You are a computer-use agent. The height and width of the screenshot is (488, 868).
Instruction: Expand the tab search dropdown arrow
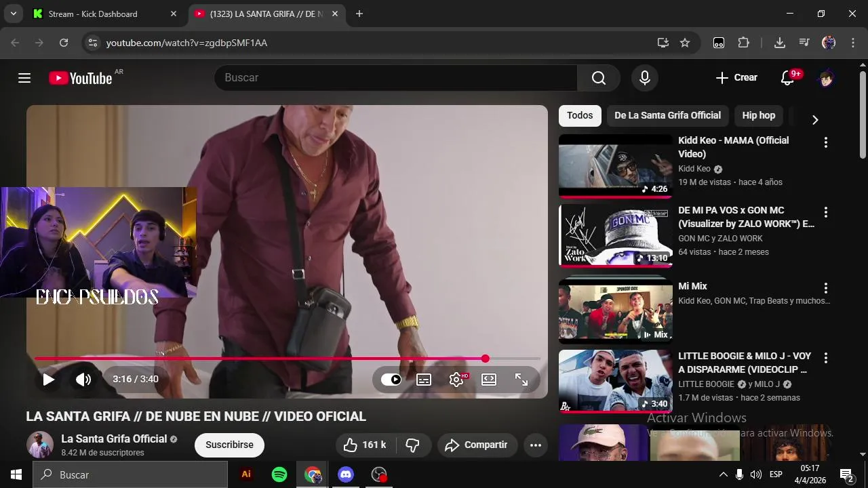13,14
